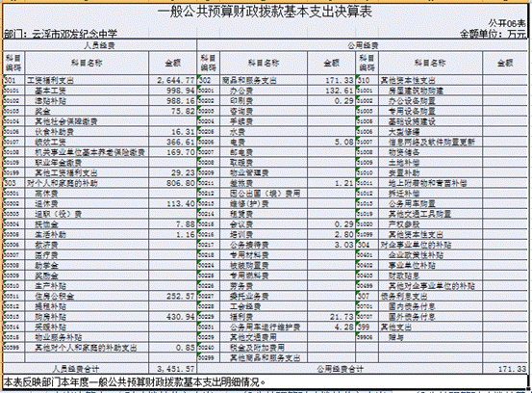
Task: Select the cell 对个人和家庭的补助
Action: pos(87,183)
